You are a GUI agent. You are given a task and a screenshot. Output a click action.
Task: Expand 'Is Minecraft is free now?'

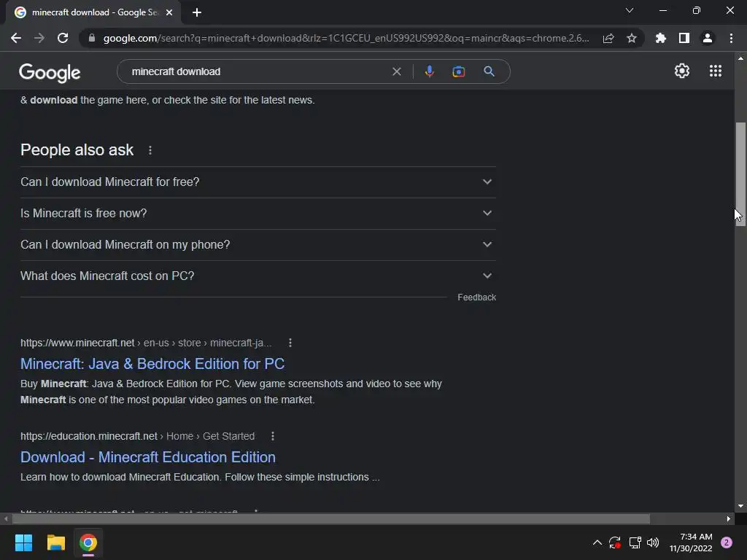(258, 214)
